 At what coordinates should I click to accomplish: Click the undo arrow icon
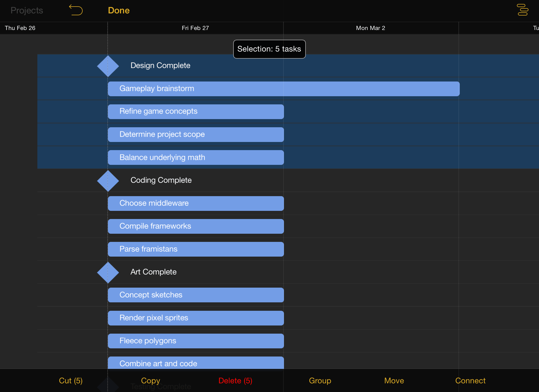tap(76, 10)
